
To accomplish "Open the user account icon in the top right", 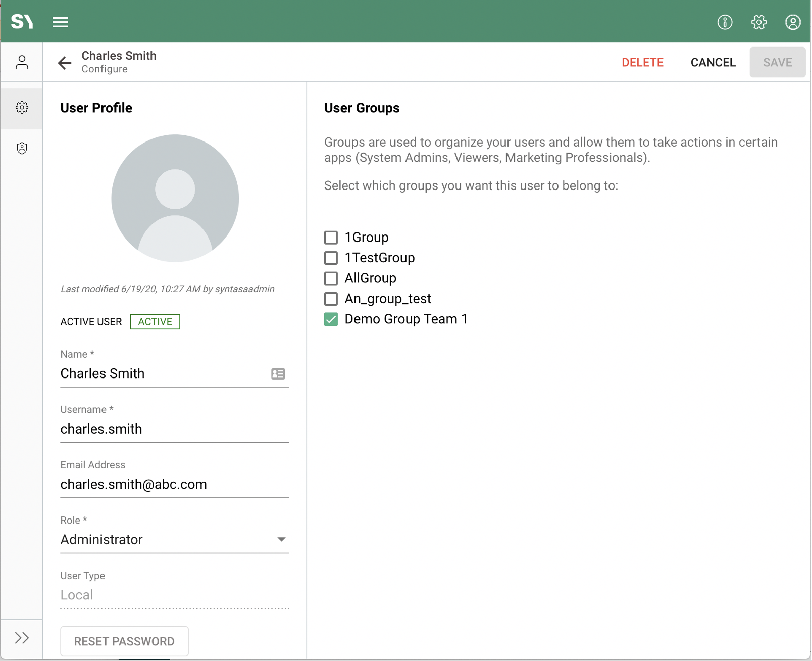I will pos(792,22).
